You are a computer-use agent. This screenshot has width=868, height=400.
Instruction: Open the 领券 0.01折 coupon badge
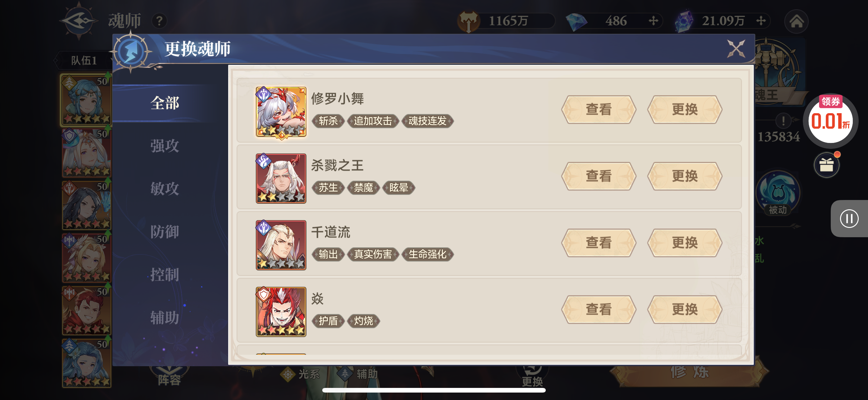click(830, 119)
